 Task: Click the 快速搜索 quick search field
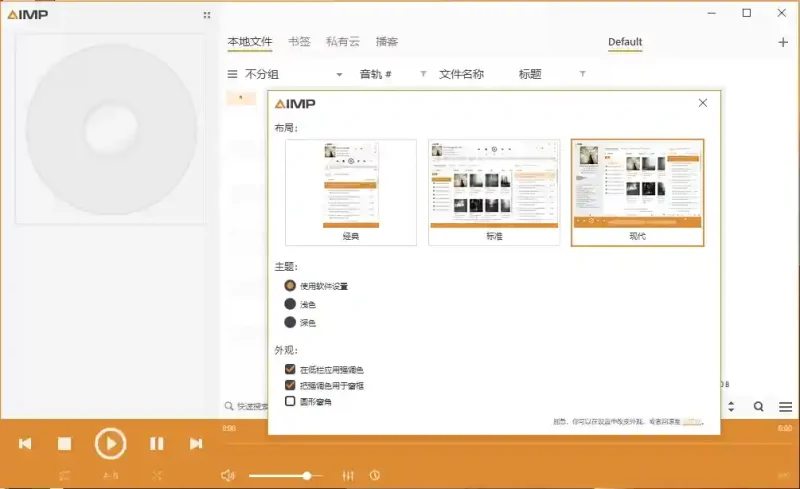[x=252, y=406]
